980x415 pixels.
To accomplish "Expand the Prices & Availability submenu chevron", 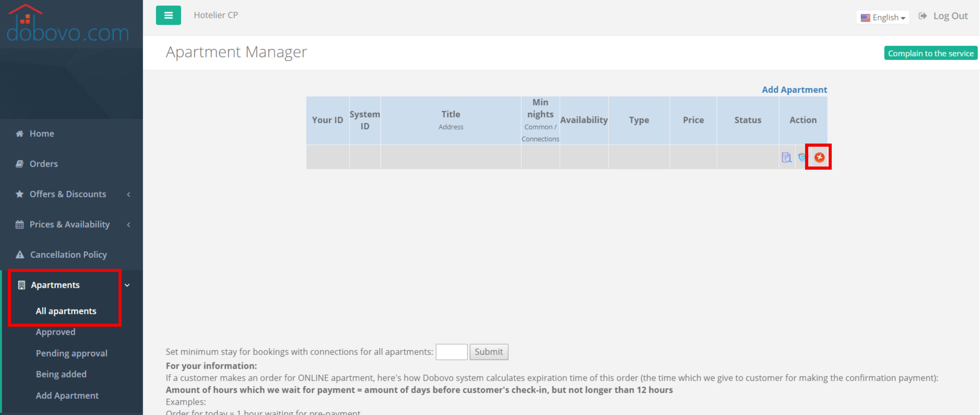I will click(128, 224).
